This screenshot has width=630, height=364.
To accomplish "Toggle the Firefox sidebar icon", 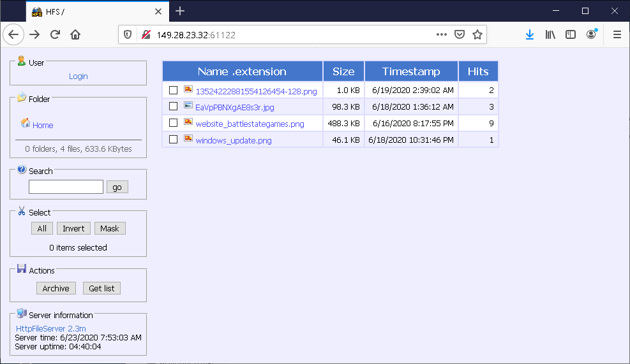I will pyautogui.click(x=571, y=35).
